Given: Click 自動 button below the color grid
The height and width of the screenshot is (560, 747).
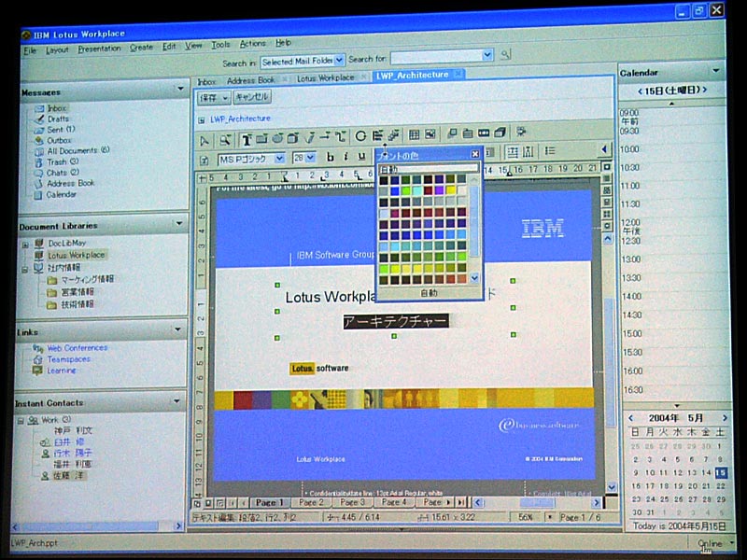Looking at the screenshot, I should pos(430,293).
